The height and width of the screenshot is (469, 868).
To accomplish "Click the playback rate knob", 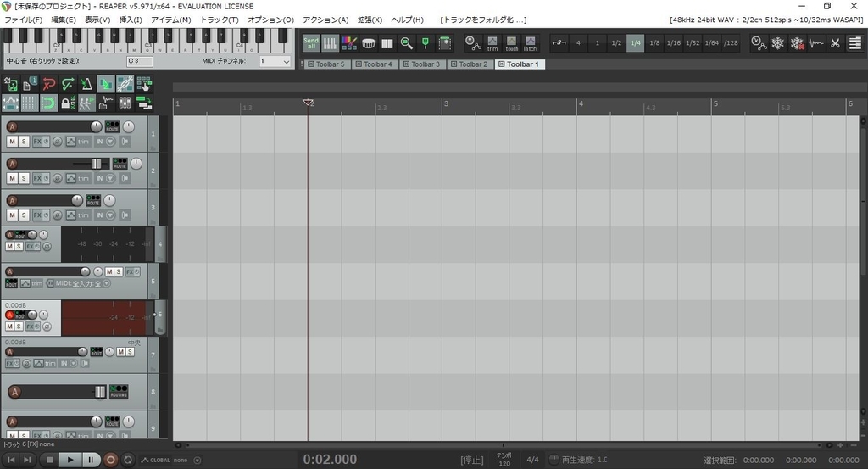I will tap(554, 460).
